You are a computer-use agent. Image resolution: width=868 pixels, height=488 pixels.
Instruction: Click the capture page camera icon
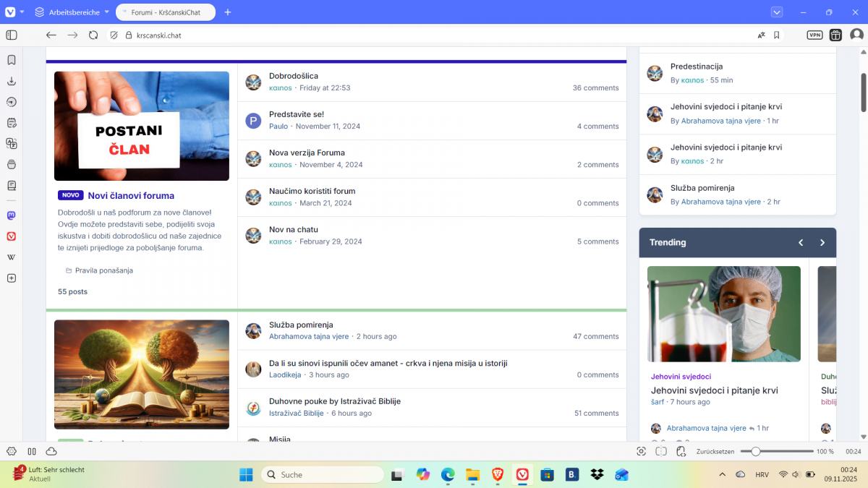[641, 451]
